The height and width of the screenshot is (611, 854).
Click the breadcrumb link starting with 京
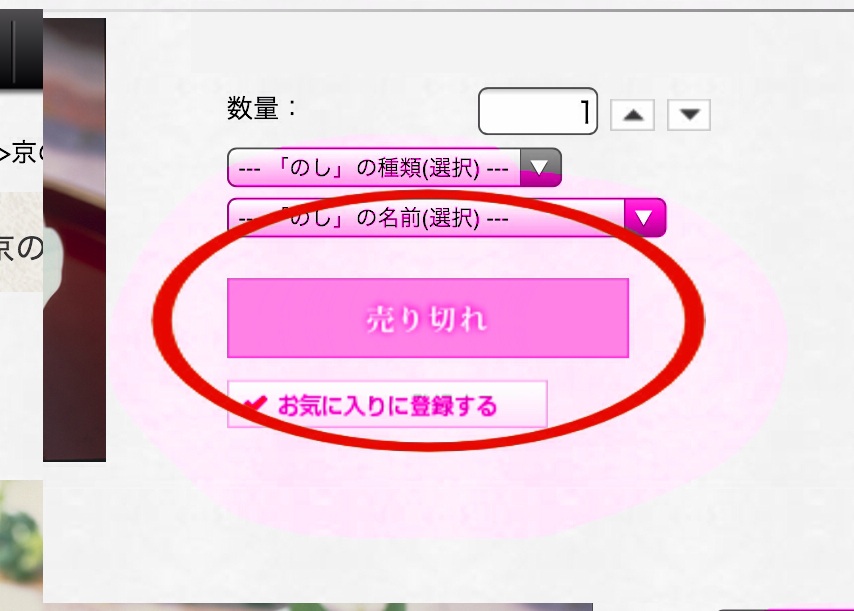click(x=21, y=153)
